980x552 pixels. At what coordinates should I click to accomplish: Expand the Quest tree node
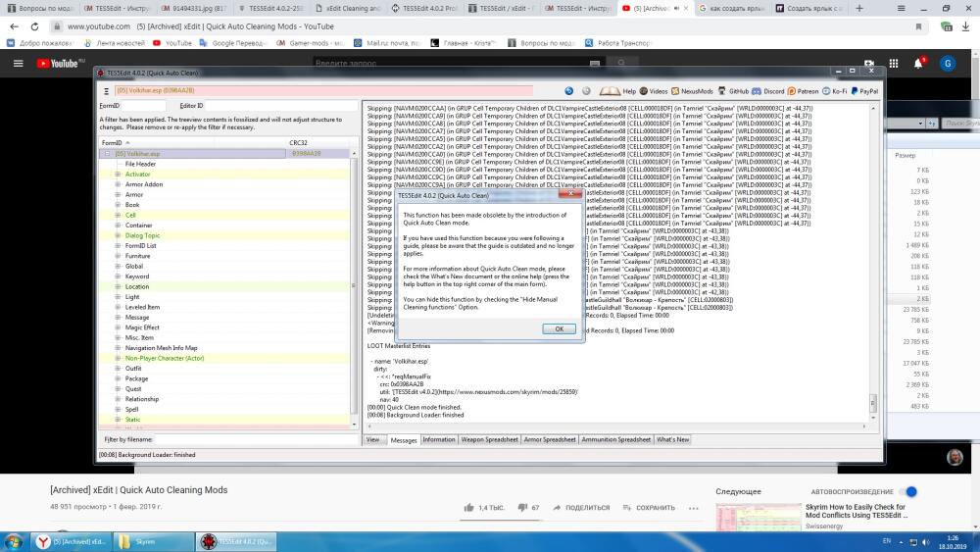point(118,389)
